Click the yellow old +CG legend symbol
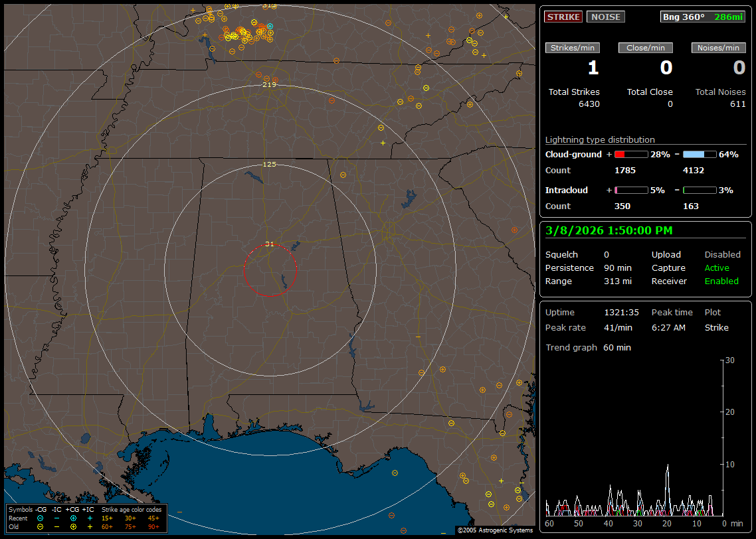The width and height of the screenshot is (756, 539). coord(73,526)
